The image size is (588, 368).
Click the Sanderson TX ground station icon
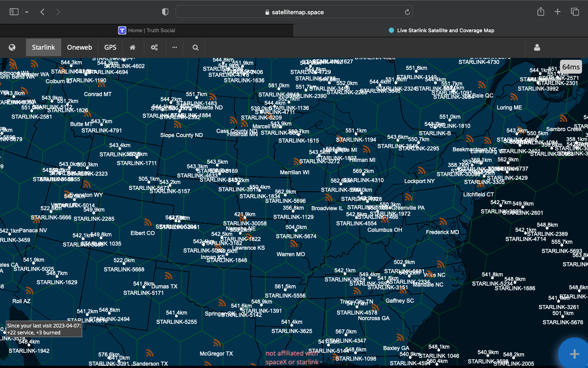[x=150, y=353]
